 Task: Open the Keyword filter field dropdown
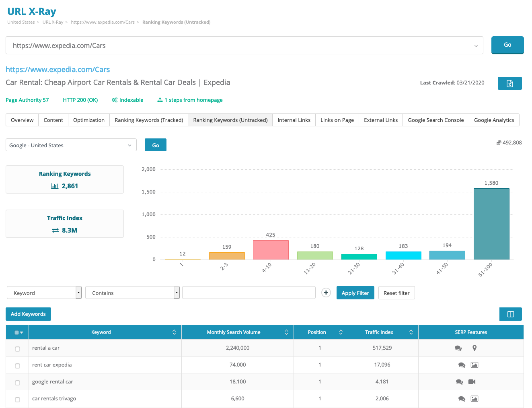point(44,293)
